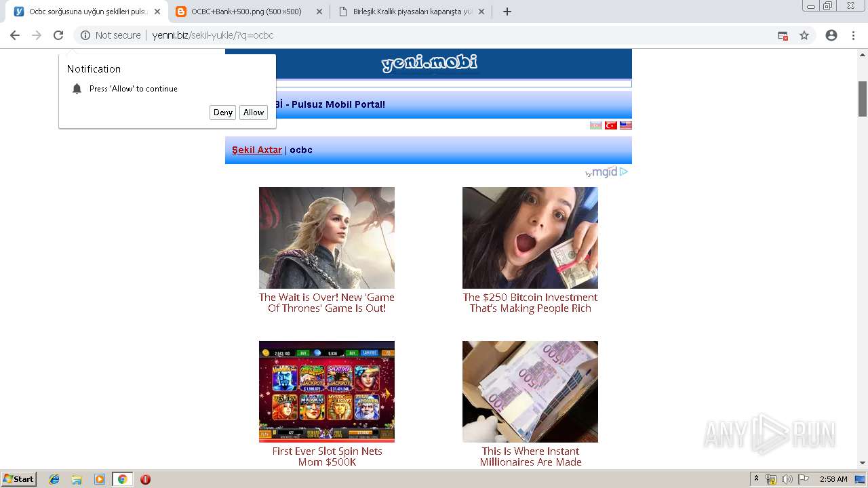Go forward to the next page

pyautogui.click(x=37, y=35)
